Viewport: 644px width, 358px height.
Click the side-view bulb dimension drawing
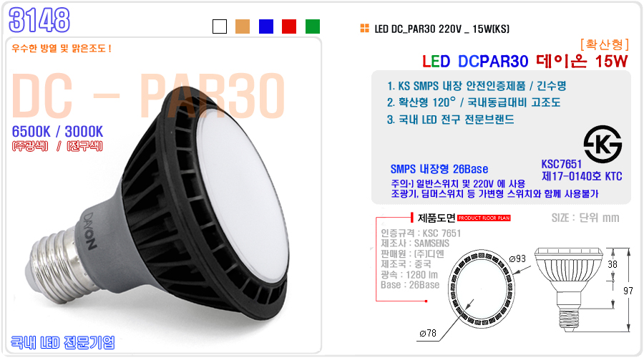click(569, 288)
